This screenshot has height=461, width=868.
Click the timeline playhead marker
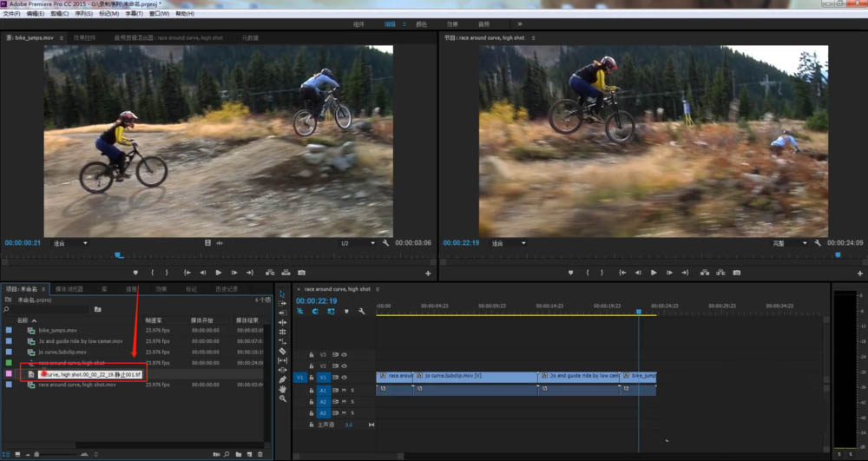pos(638,311)
